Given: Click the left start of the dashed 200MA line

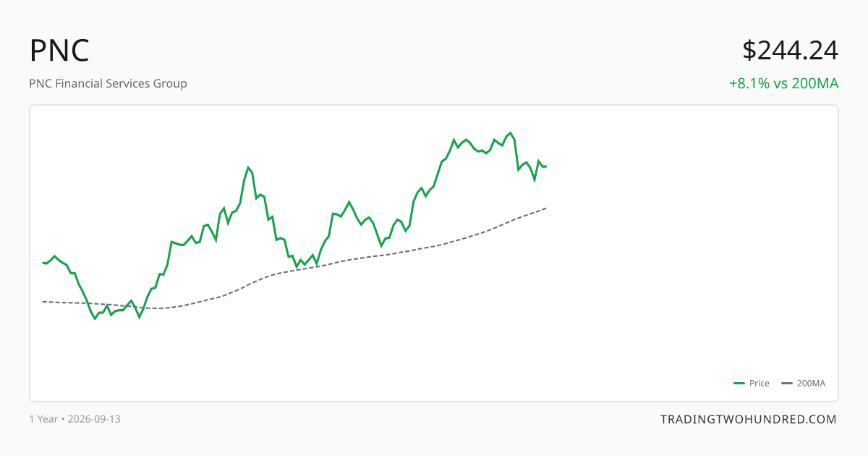Looking at the screenshot, I should click(x=43, y=301).
